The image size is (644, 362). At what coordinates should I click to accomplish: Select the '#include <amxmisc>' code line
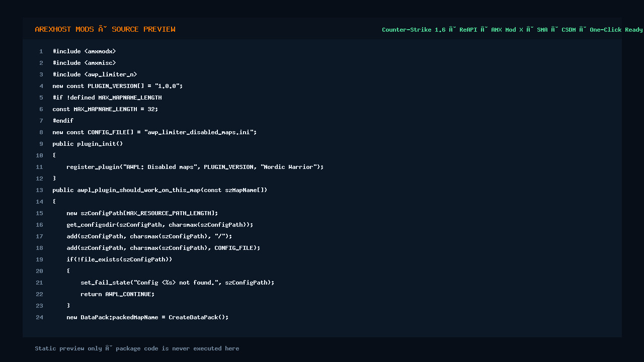point(85,63)
